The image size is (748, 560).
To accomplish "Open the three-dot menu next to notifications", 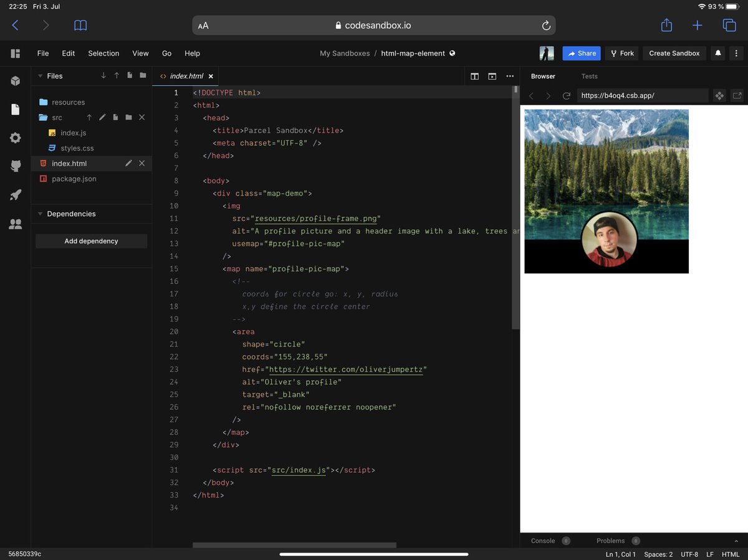I will point(737,53).
